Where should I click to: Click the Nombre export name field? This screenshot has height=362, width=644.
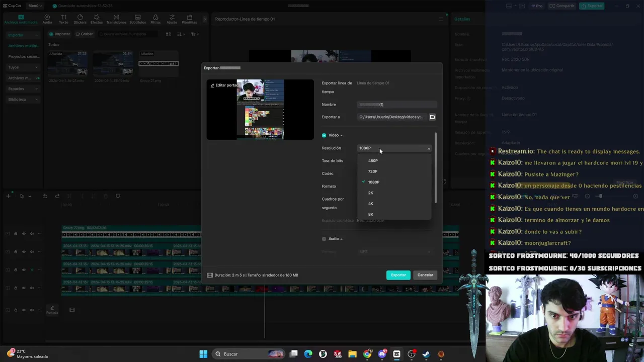pos(397,105)
